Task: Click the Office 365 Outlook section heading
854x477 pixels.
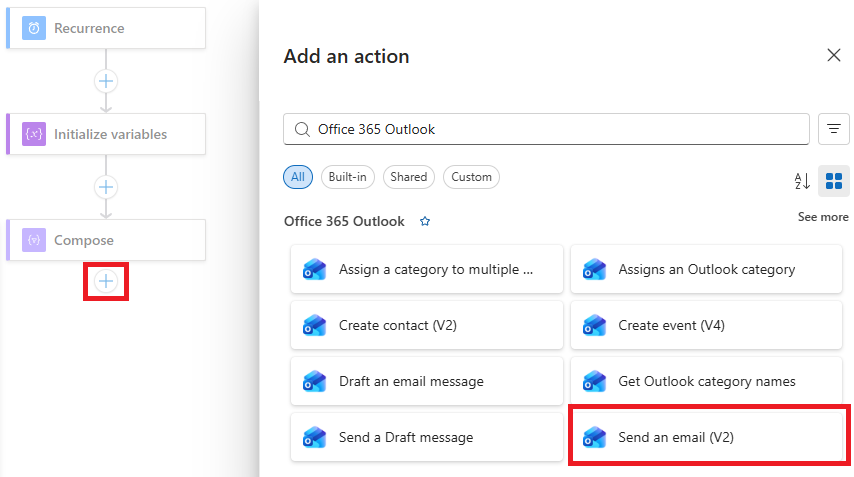Action: coord(344,221)
